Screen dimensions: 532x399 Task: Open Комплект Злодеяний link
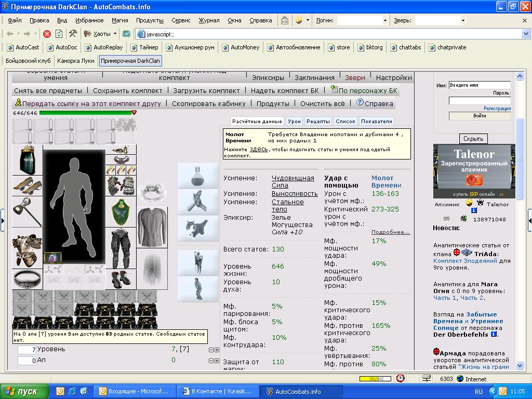pyautogui.click(x=465, y=261)
